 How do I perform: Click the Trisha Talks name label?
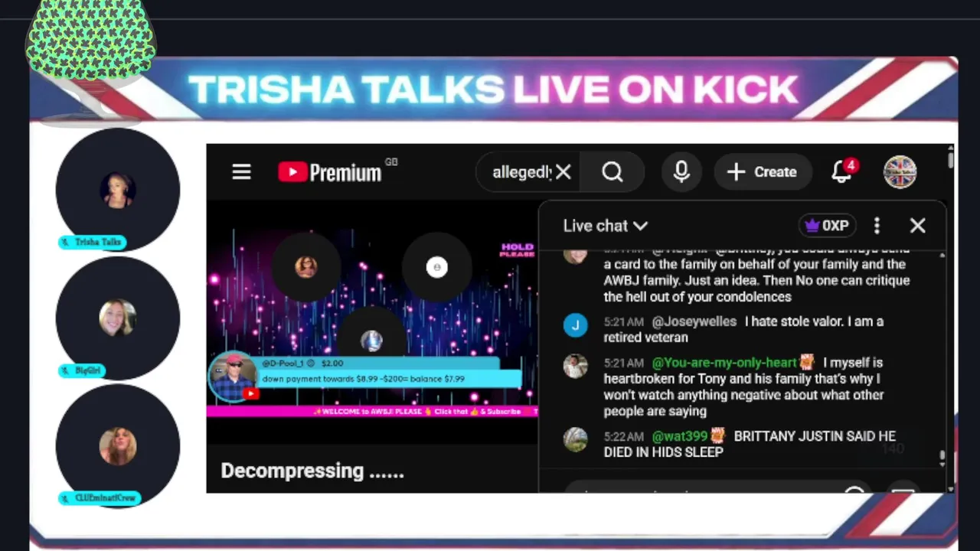(x=92, y=242)
